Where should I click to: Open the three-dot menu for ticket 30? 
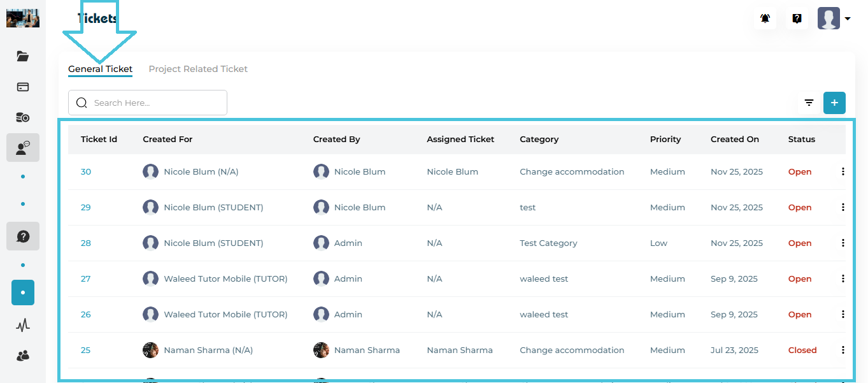(843, 171)
